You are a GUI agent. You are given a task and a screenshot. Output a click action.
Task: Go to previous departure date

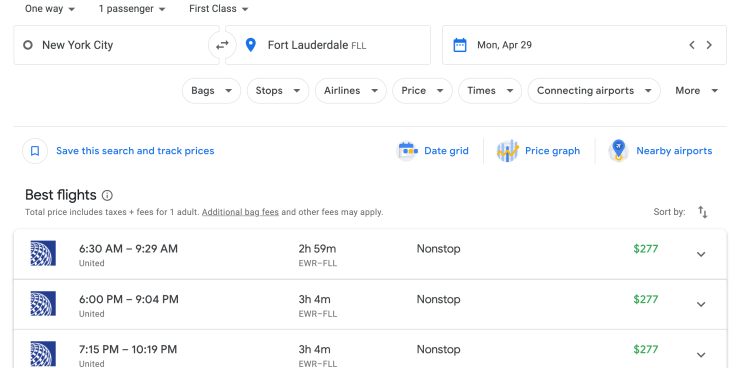[x=692, y=45]
